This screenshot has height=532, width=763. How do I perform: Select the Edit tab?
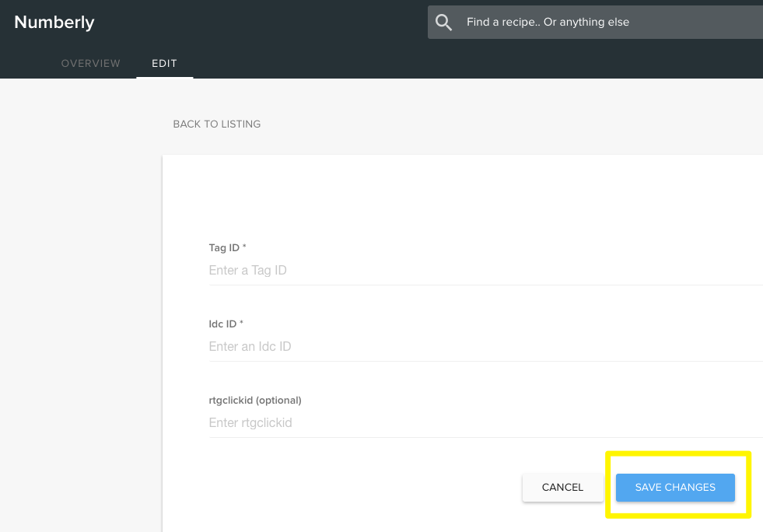tap(164, 63)
